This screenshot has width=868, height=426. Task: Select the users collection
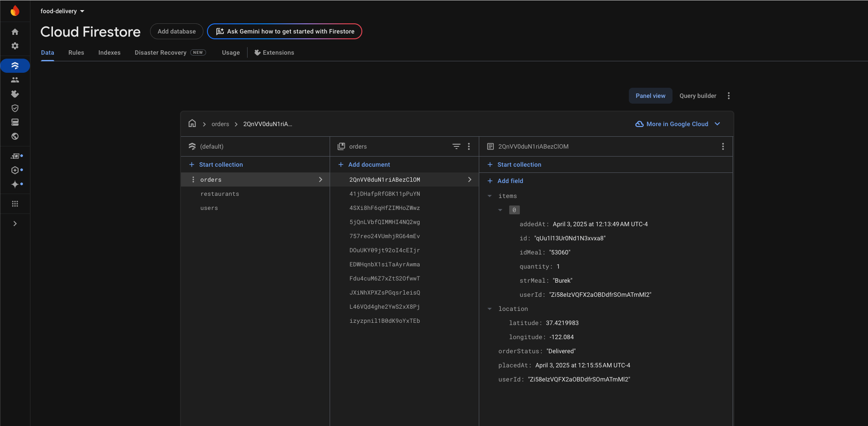coord(209,208)
